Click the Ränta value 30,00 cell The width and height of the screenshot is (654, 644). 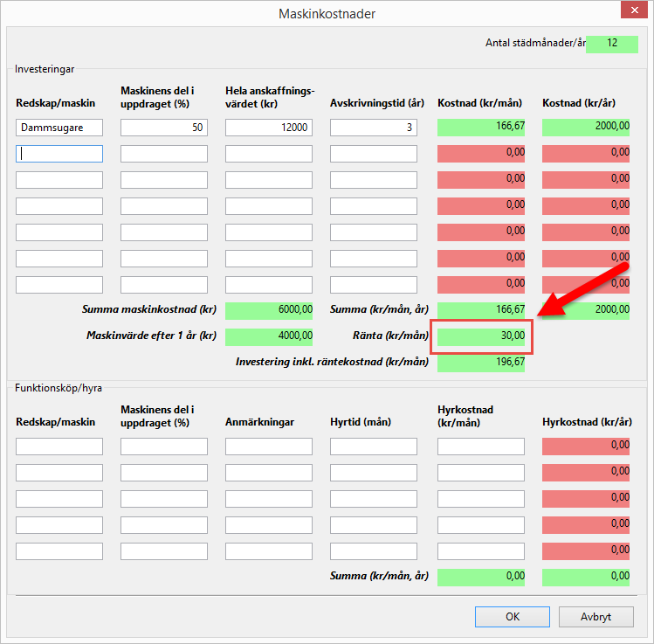coord(481,336)
